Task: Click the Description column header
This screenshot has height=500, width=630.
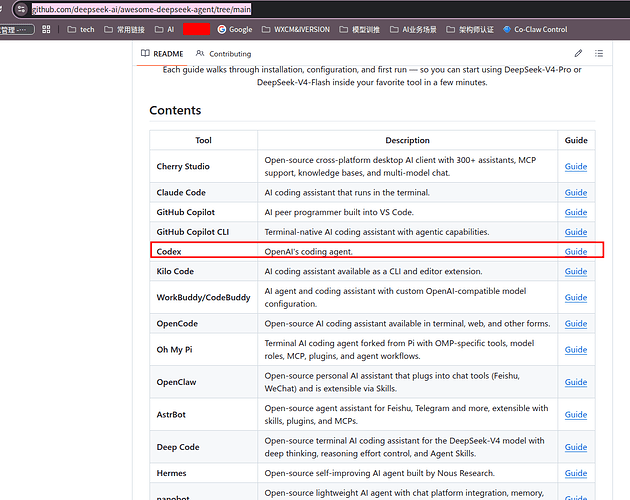Action: pos(407,140)
